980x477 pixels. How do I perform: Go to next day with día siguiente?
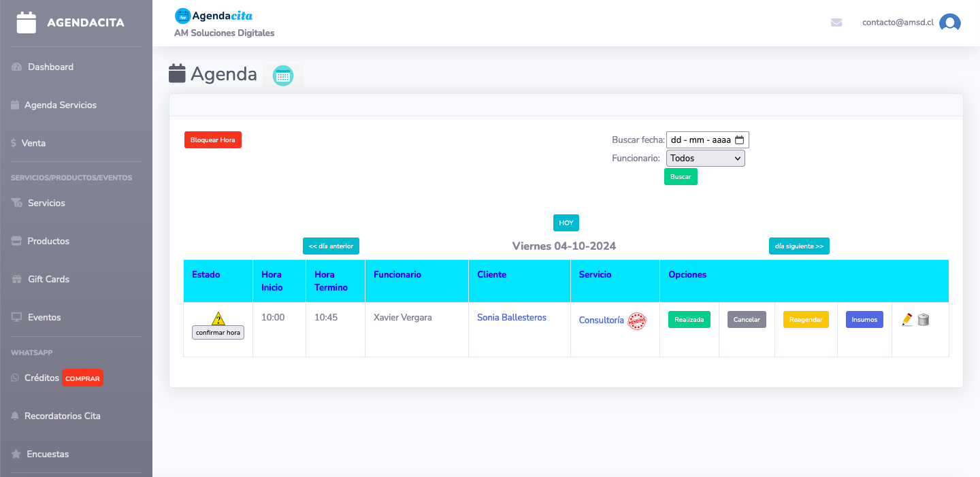(x=799, y=246)
